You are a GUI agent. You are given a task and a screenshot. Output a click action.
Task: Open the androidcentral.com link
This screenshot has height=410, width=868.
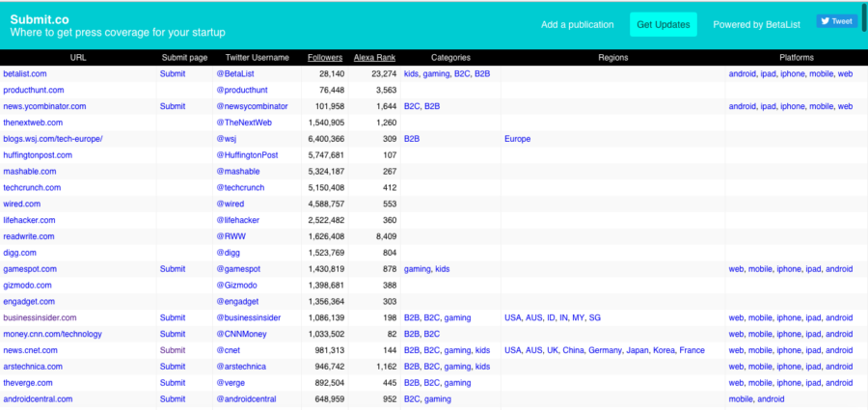tap(39, 399)
